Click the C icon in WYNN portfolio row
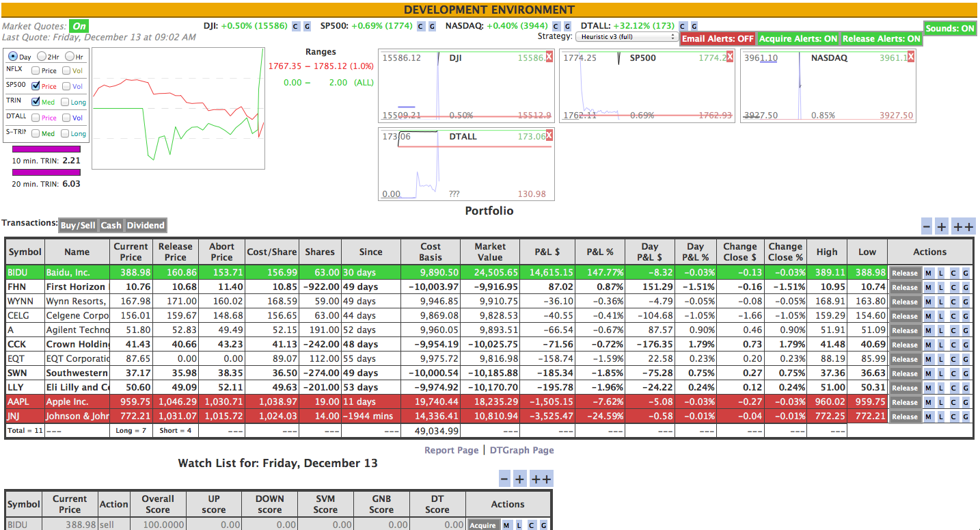Screen dimensions: 980x530 tap(953, 302)
